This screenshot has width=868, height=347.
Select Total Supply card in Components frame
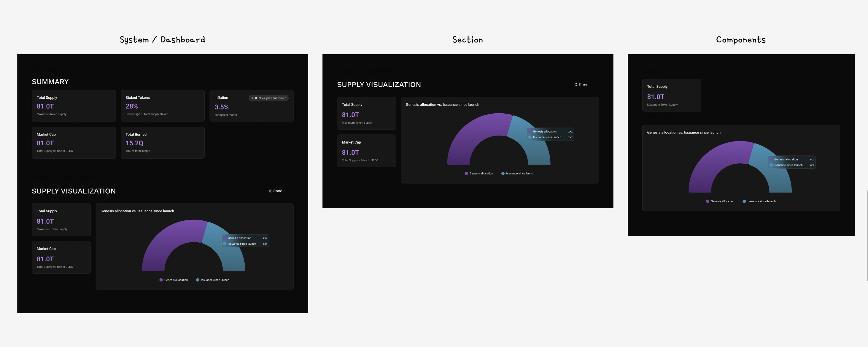tap(672, 95)
